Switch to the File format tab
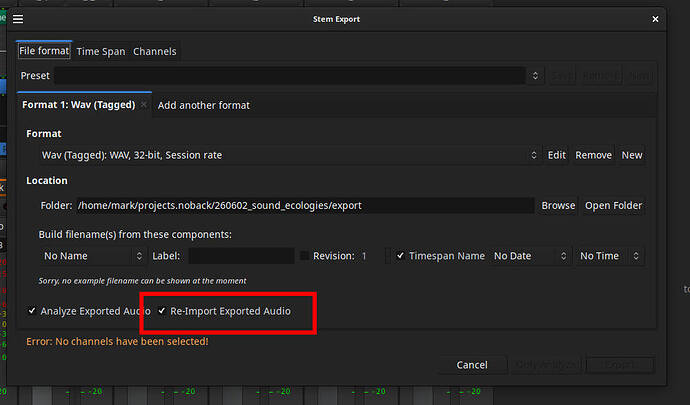 [x=44, y=51]
